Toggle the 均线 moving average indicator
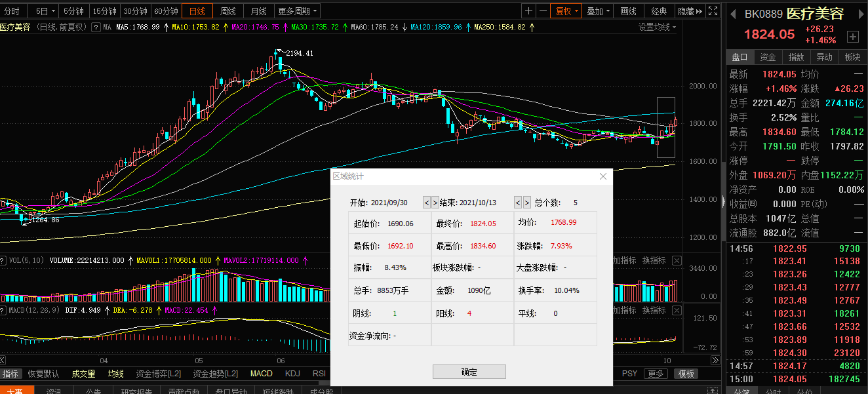The image size is (868, 394). point(116,374)
